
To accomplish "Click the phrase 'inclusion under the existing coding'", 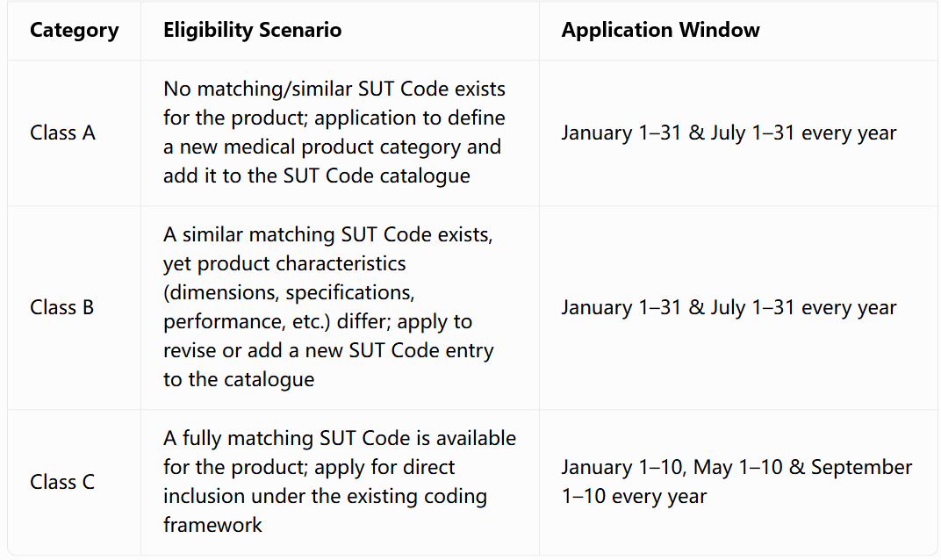I will click(325, 497).
